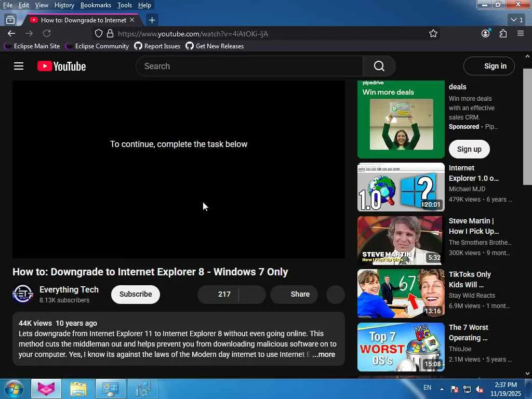The height and width of the screenshot is (399, 532).
Task: Open the File menu
Action: click(8, 5)
